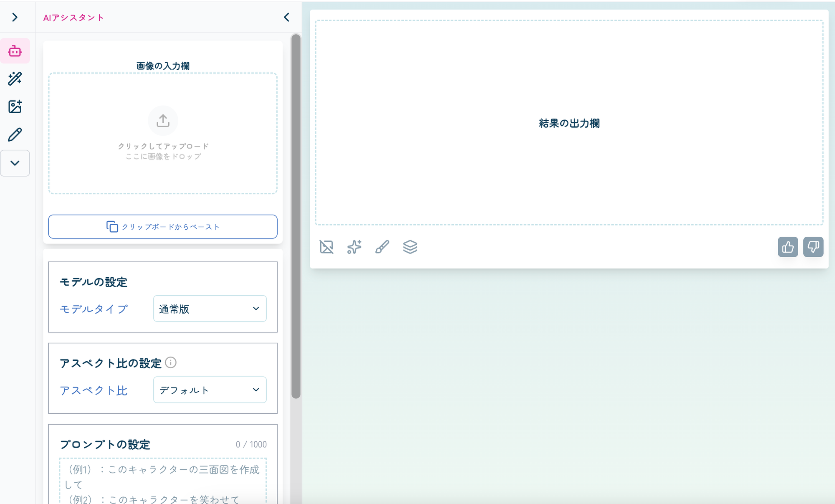Open the AI assistant robot icon

point(15,51)
